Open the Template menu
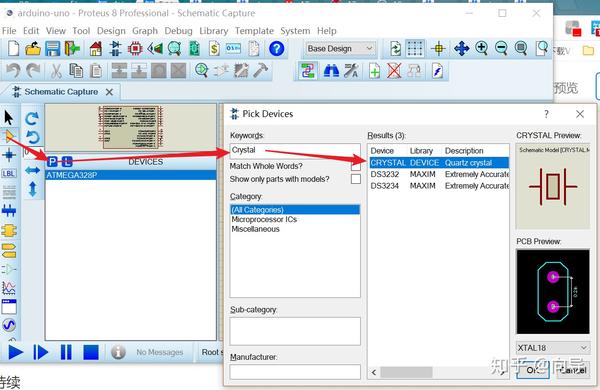Screen dimensions: 600x390 [254, 31]
